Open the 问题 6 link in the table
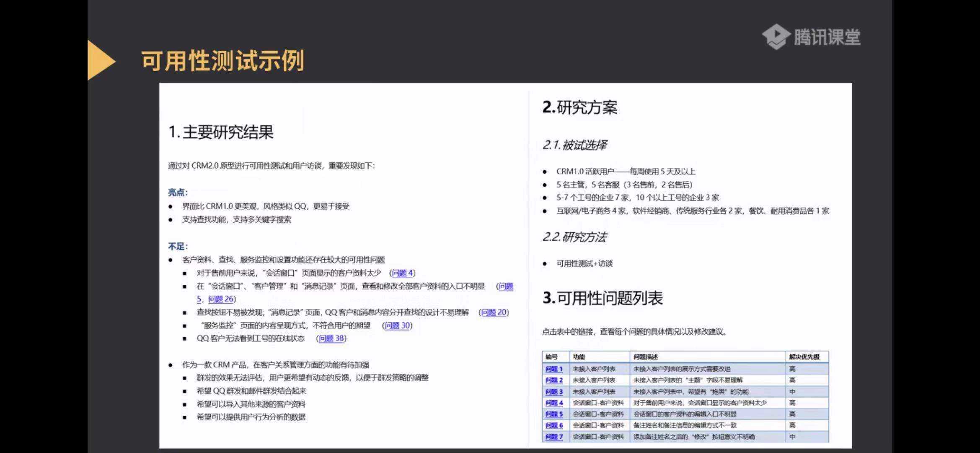Viewport: 980px width, 453px height. (554, 425)
